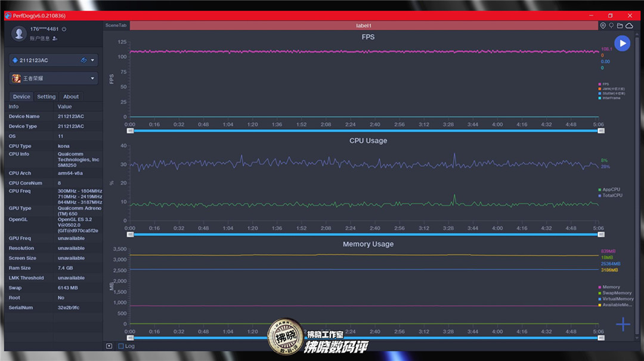Toggle FPS series in the FPS legend

pyautogui.click(x=603, y=84)
